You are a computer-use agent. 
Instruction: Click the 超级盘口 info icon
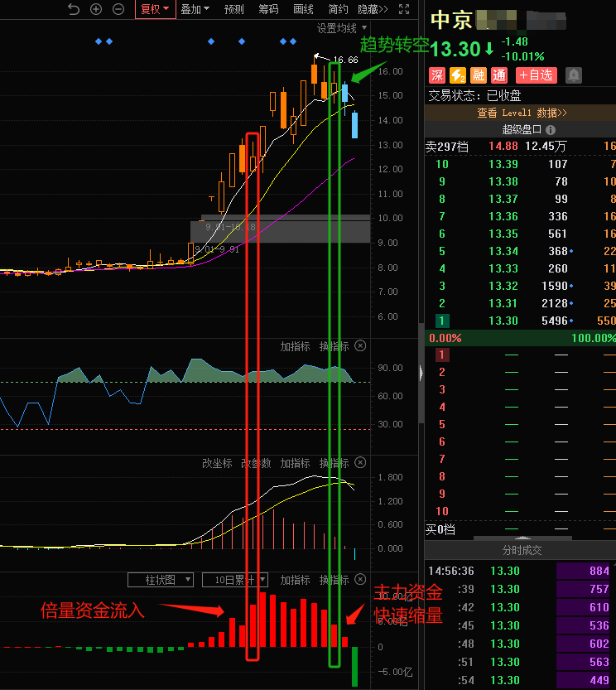point(551,130)
